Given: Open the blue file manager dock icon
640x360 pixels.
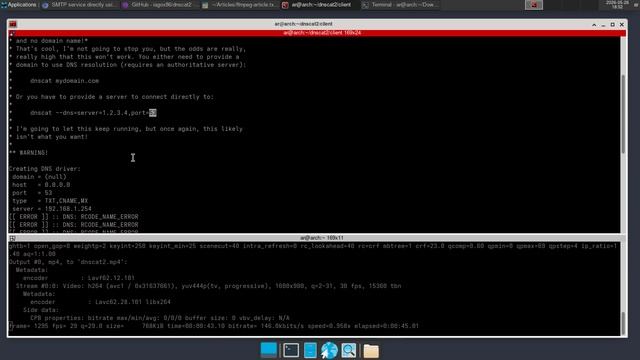Looking at the screenshot, I should tap(310, 350).
